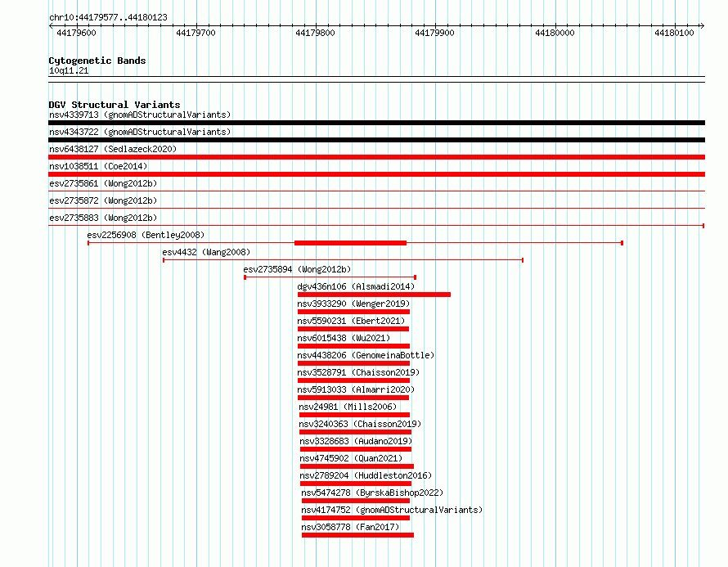Viewport: 728px width, 567px height.
Task: Select the esv2735872 (Wong2012b) label
Action: (x=103, y=200)
